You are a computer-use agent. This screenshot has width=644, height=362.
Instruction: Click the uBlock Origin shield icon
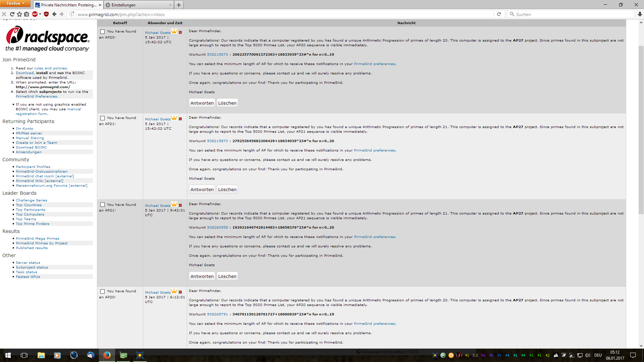(x=46, y=14)
